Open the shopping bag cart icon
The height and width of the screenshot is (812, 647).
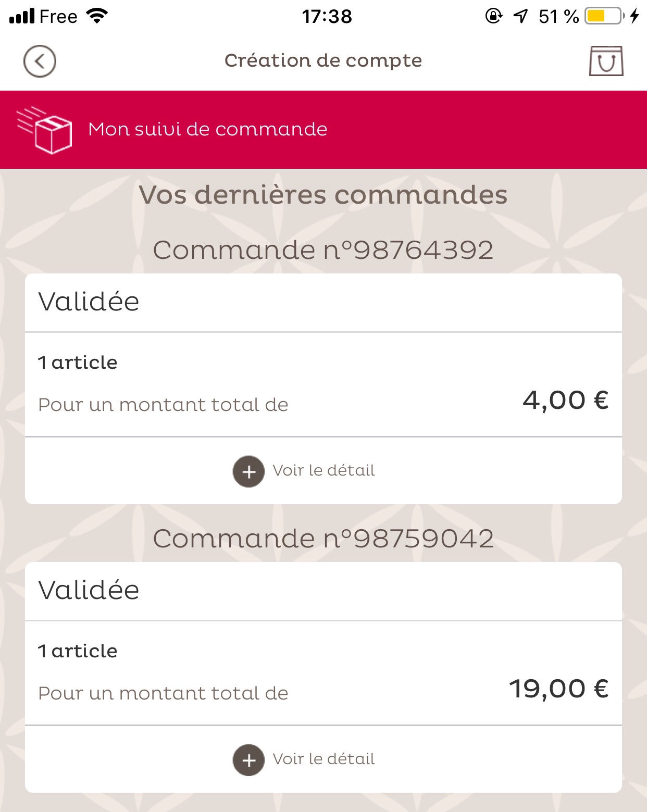(x=606, y=61)
